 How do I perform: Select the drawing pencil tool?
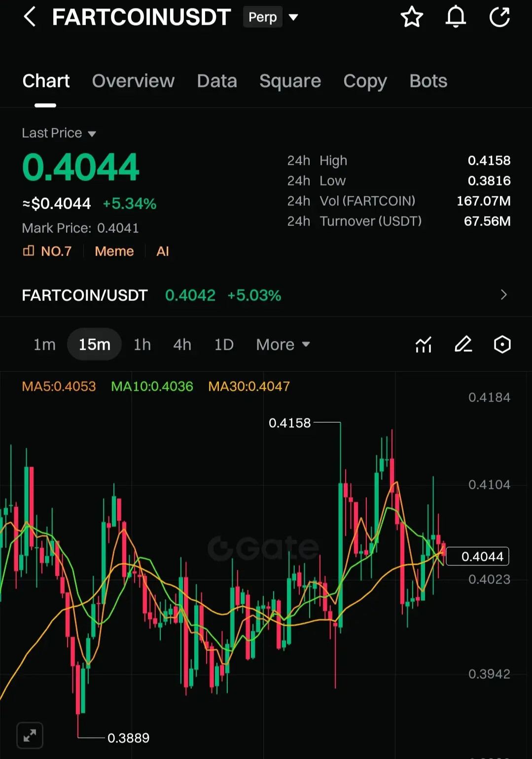pyautogui.click(x=463, y=344)
